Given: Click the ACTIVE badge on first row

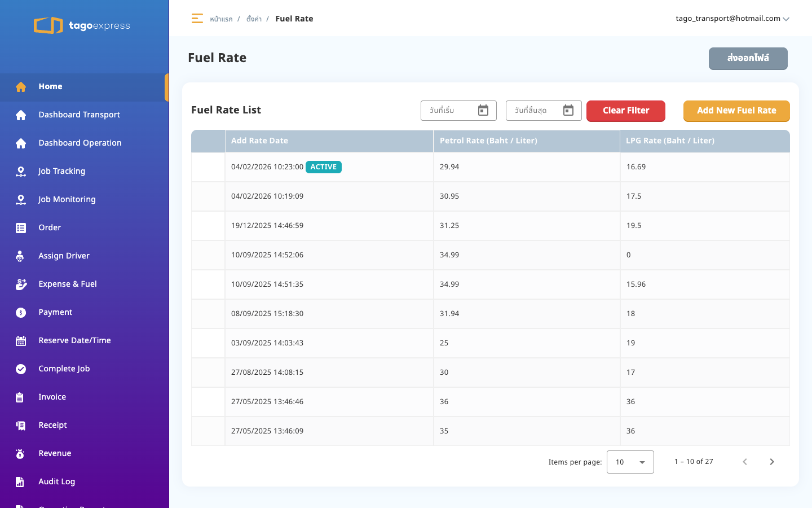Looking at the screenshot, I should pyautogui.click(x=324, y=167).
